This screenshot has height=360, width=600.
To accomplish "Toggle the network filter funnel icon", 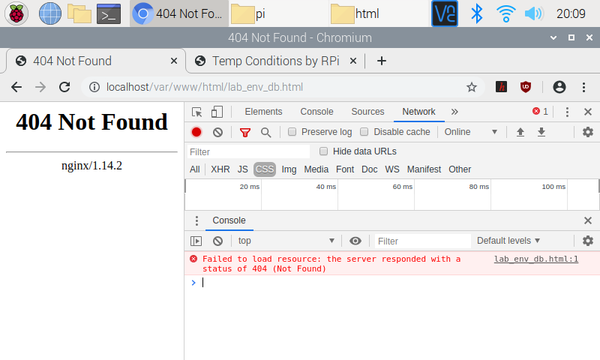I will (245, 132).
